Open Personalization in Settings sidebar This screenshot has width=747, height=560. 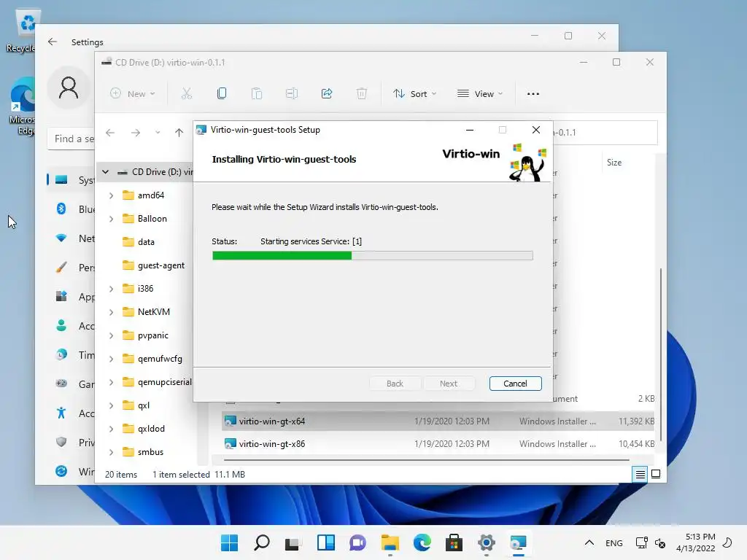tap(71, 268)
